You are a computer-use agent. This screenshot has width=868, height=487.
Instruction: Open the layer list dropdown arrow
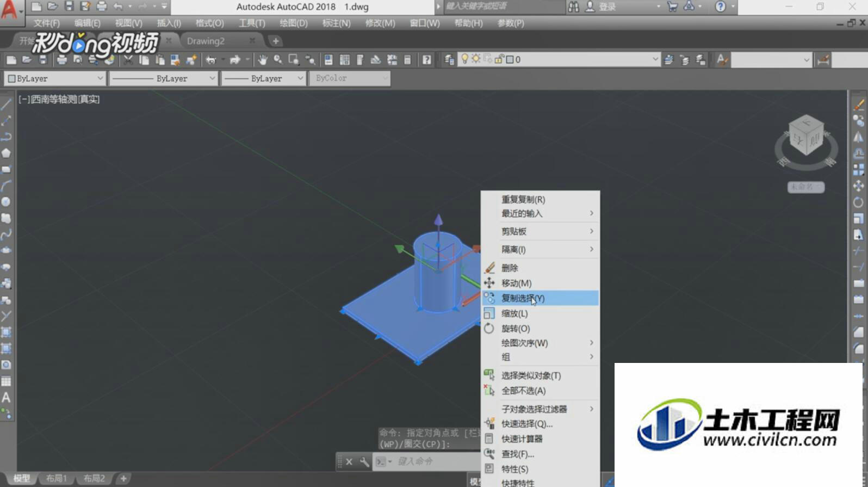pos(655,59)
